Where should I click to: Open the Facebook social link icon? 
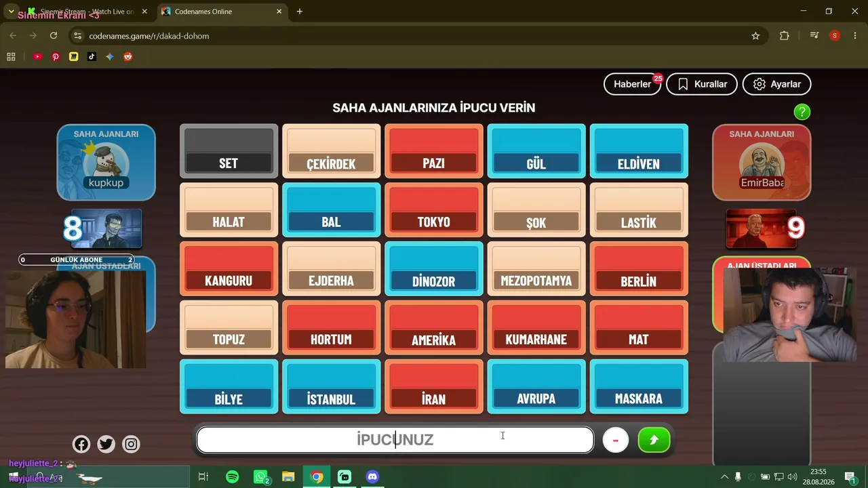[x=81, y=445]
